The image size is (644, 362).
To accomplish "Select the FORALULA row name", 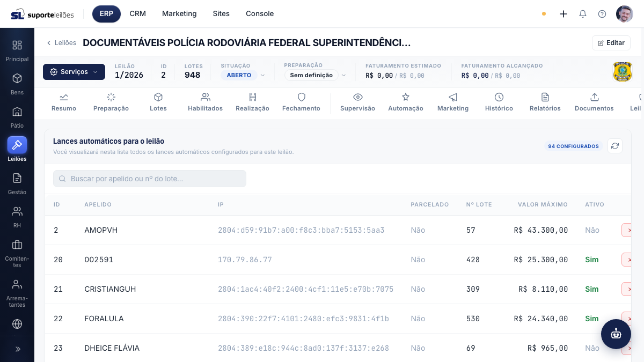I will [x=104, y=319].
